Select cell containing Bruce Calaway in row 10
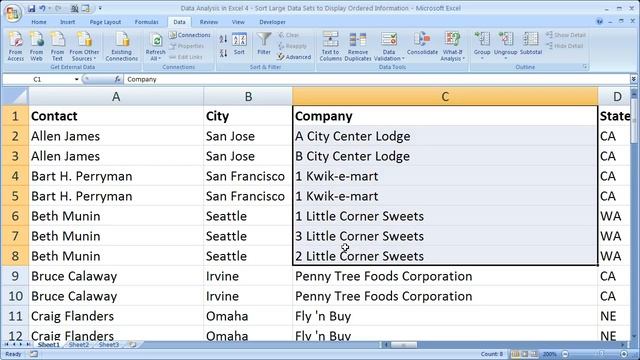 click(116, 296)
